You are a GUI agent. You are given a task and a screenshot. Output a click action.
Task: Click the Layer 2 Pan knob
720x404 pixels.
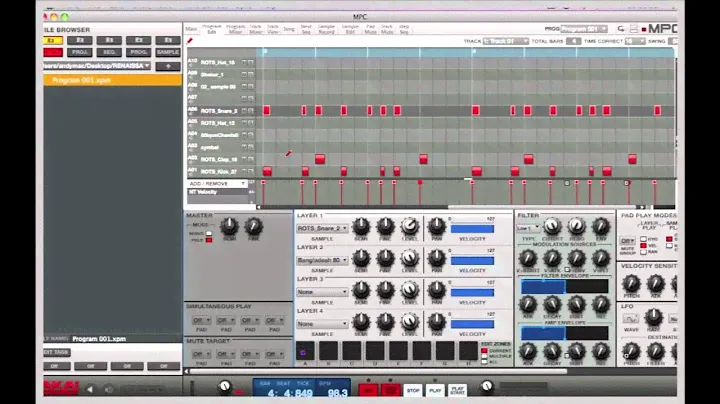(x=436, y=259)
